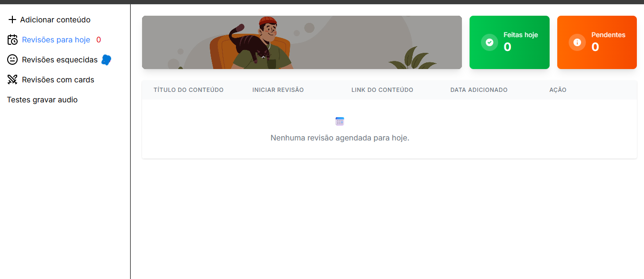Image resolution: width=644 pixels, height=279 pixels.
Task: Go to Revisões com cards
Action: click(58, 80)
